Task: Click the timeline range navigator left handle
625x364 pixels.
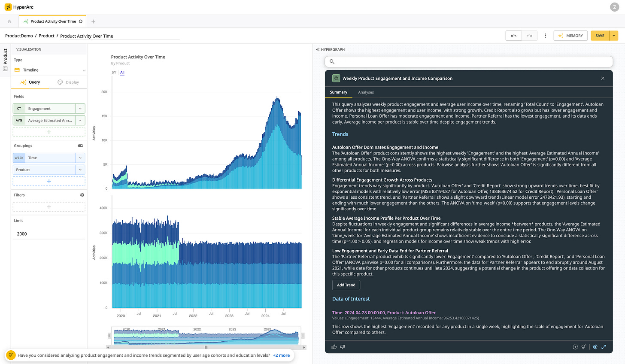Action: coord(109,336)
